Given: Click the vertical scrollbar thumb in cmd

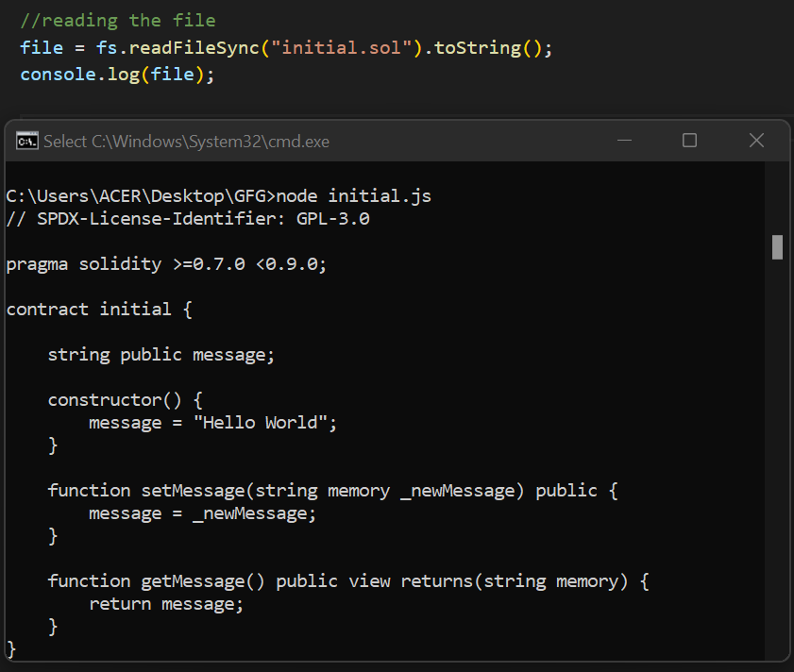Looking at the screenshot, I should 777,247.
